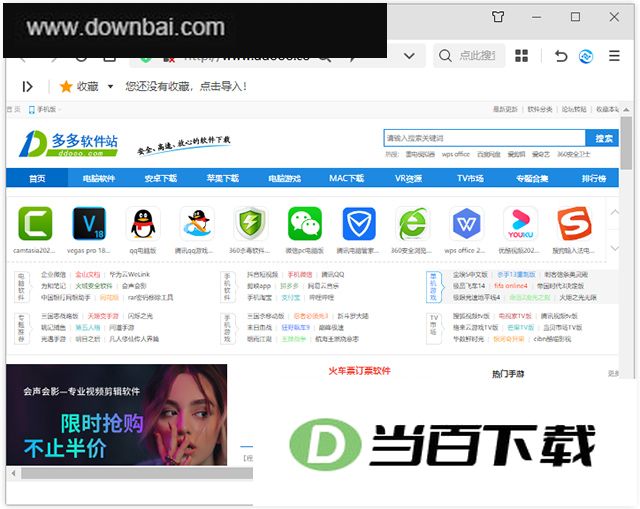Open the 苹果下载 navigation tab
640x509 pixels.
(223, 178)
